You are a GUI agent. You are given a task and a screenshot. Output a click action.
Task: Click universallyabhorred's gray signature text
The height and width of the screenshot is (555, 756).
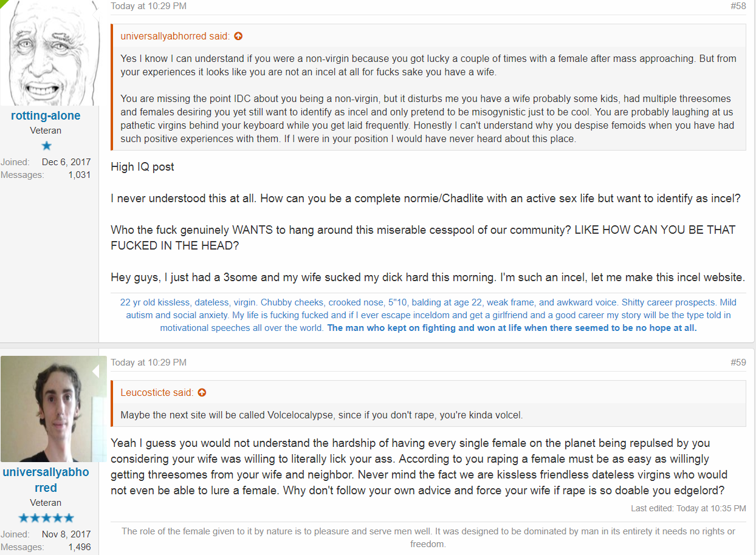tap(428, 537)
